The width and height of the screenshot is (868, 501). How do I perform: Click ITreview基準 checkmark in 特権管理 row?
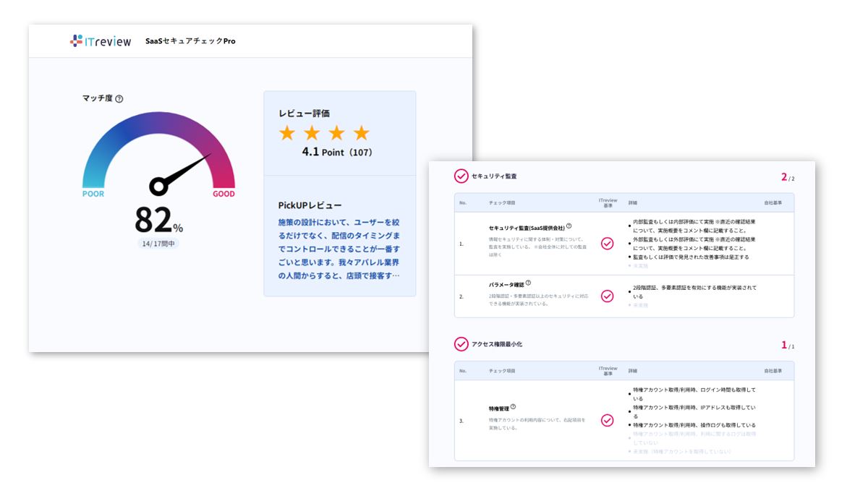point(608,421)
